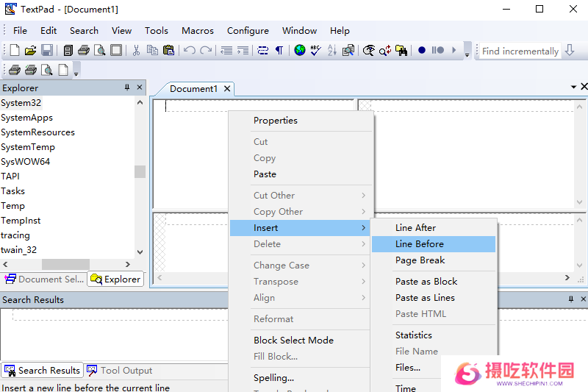Viewport: 588px width, 392px height.
Task: Start macro recording with the dot icon
Action: [x=421, y=50]
